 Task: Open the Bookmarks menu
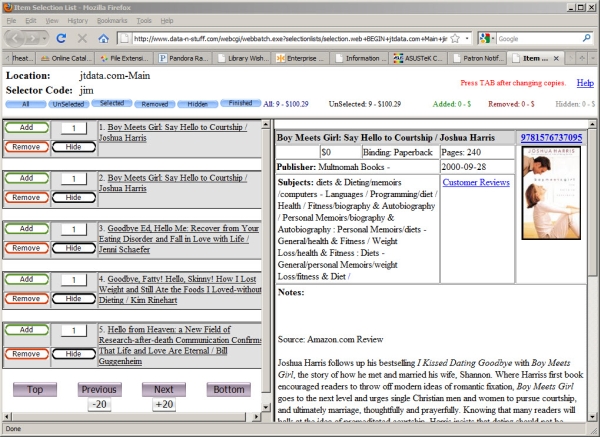(x=112, y=21)
